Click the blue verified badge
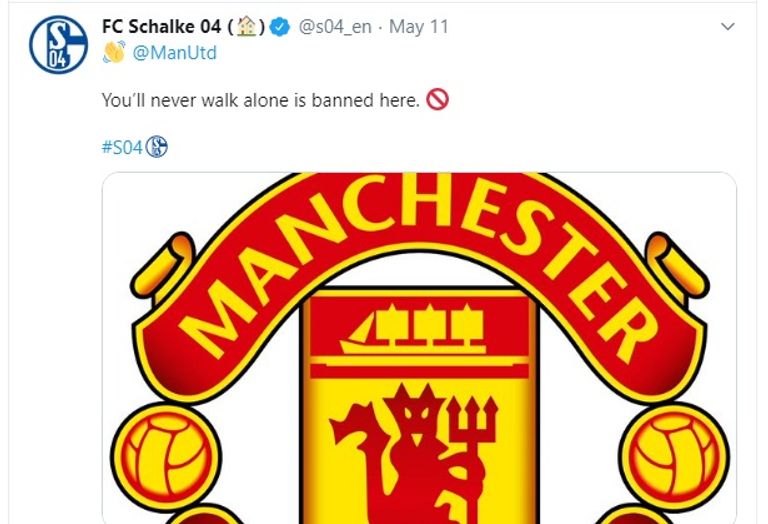Viewport: 768px width, 524px height. [281, 28]
